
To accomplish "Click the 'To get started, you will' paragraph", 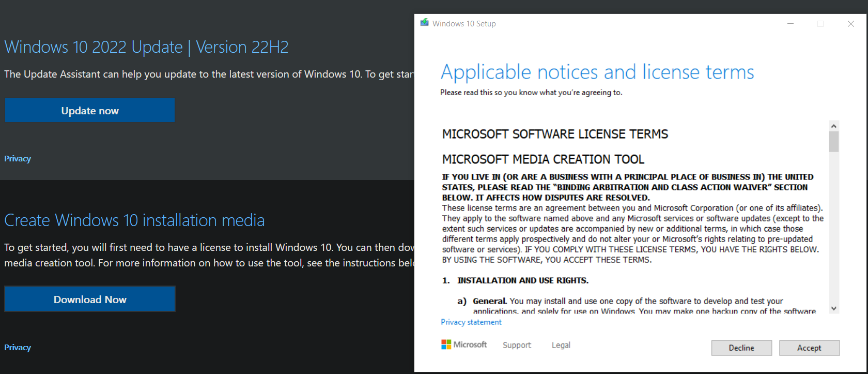I will pos(209,255).
